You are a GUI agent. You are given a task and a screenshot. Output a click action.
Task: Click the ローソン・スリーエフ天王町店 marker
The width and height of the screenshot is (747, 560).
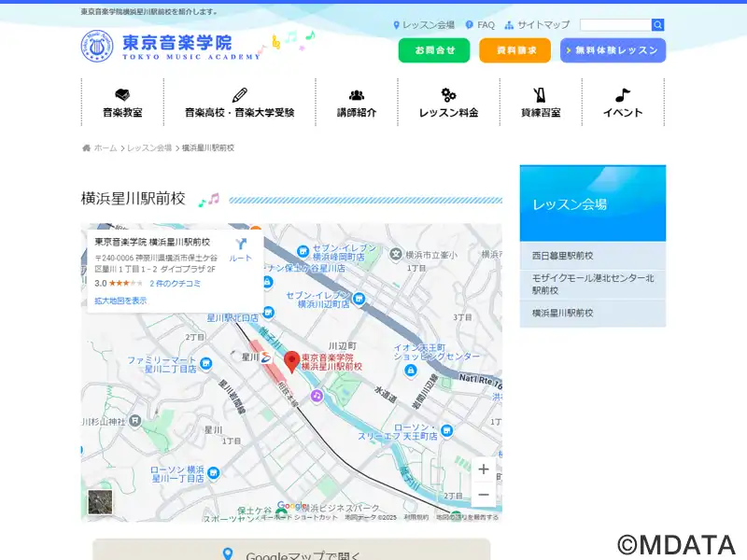click(446, 431)
